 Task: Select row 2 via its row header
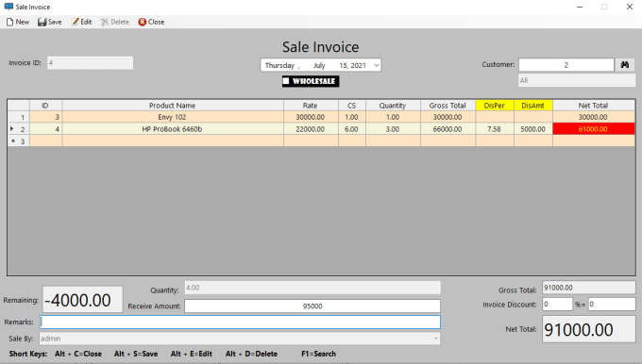coord(19,129)
